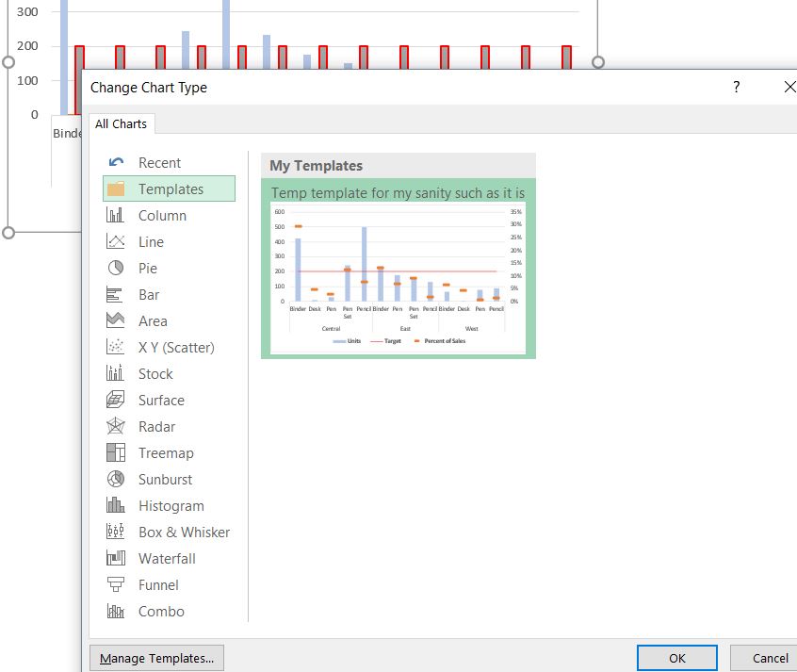Click the Funnel chart icon
This screenshot has height=672, width=797.
click(x=115, y=584)
